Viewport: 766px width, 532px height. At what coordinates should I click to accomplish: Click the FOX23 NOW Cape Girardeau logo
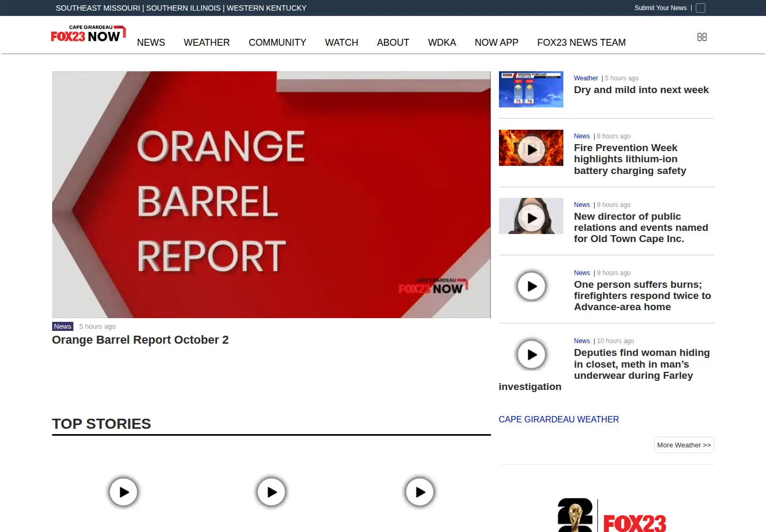click(88, 34)
